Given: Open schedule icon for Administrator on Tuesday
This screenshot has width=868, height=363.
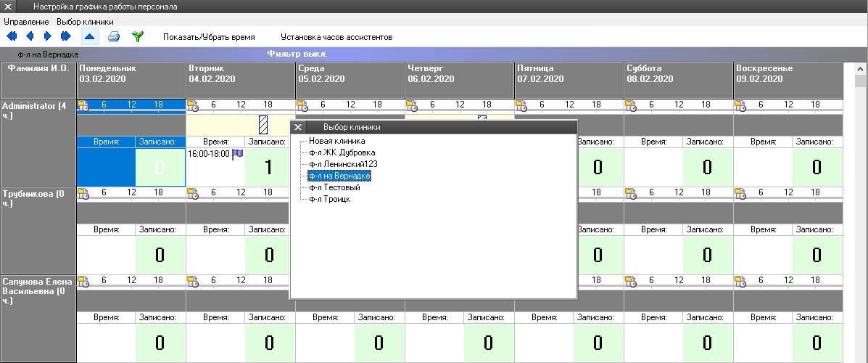Looking at the screenshot, I should click(x=193, y=105).
